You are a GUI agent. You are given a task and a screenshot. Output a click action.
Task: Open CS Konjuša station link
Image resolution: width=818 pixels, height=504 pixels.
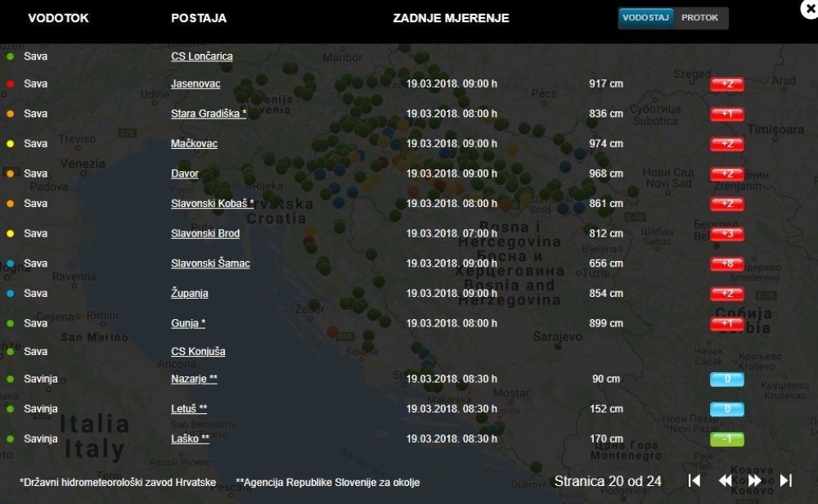click(198, 352)
